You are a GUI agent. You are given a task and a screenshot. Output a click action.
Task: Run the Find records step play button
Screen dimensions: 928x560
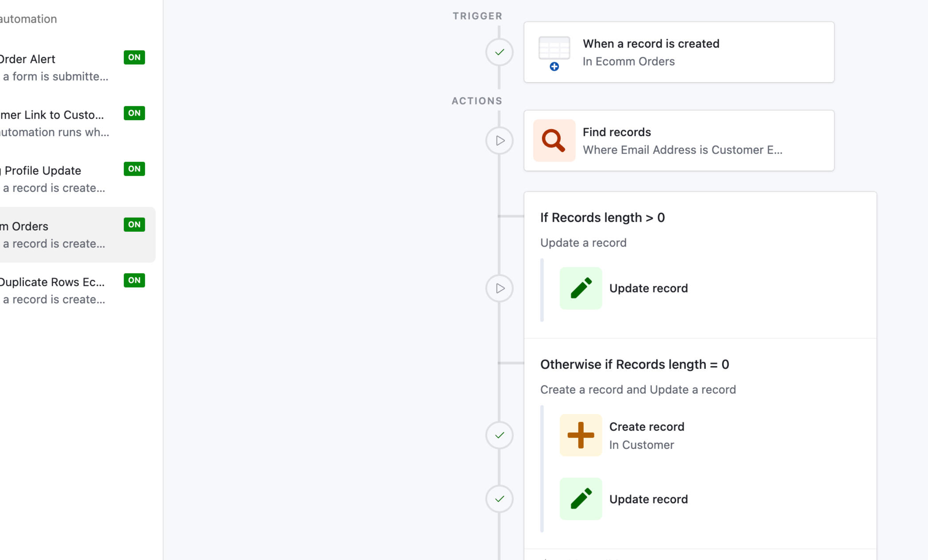499,141
